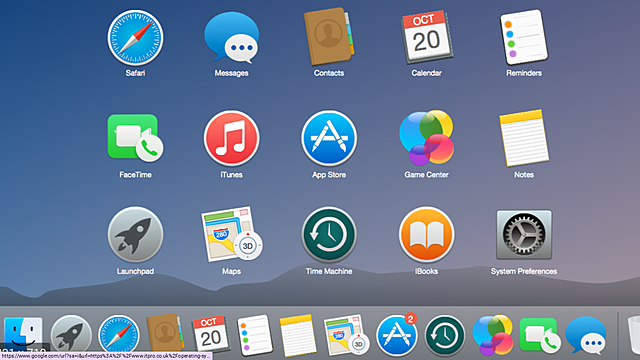Open Contacts app in the grid

329,37
